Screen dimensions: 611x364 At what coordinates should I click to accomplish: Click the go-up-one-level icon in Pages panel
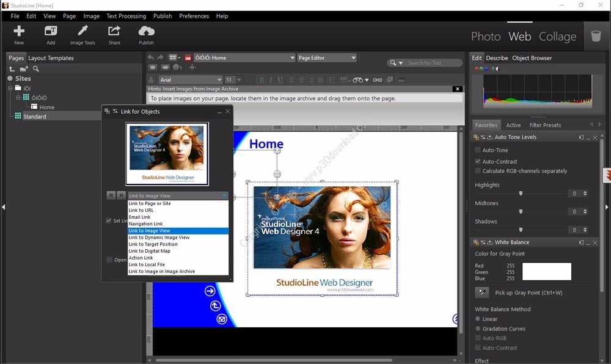click(x=12, y=69)
